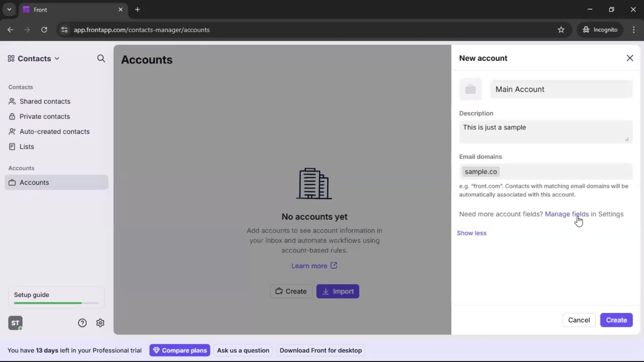Click the contacts search magnifier icon
Screen dimensions: 644x362
pyautogui.click(x=101, y=59)
